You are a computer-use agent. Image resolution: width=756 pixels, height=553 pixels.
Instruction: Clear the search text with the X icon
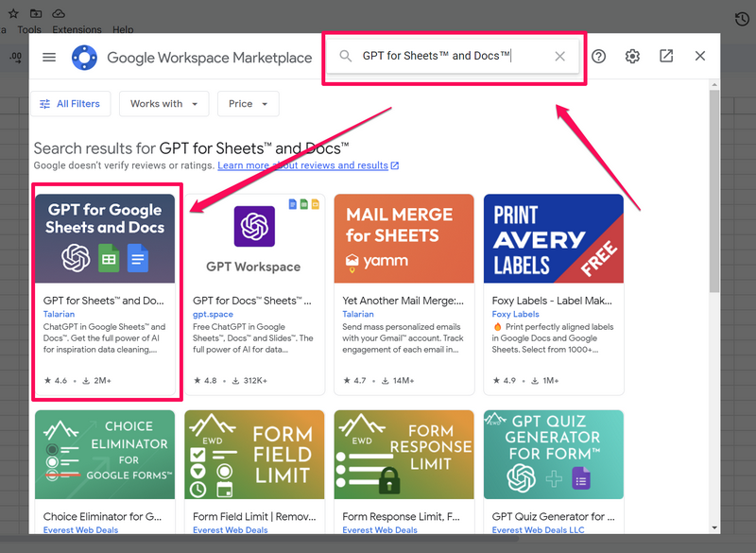click(x=558, y=56)
